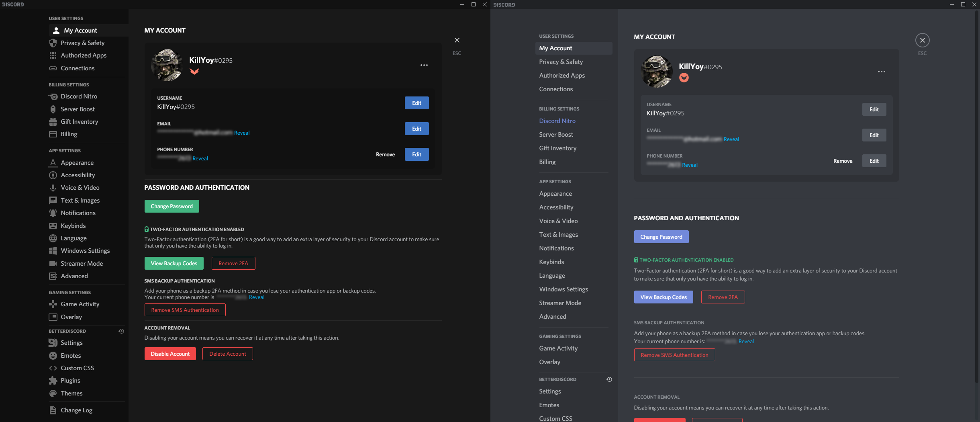Edit phone number in right window
This screenshot has height=422, width=980.
(x=874, y=161)
